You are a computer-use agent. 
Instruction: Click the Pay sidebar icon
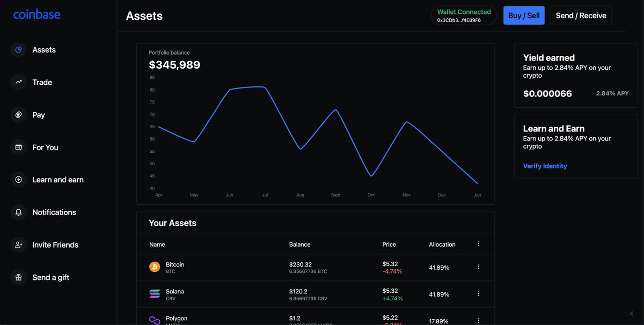(x=19, y=115)
